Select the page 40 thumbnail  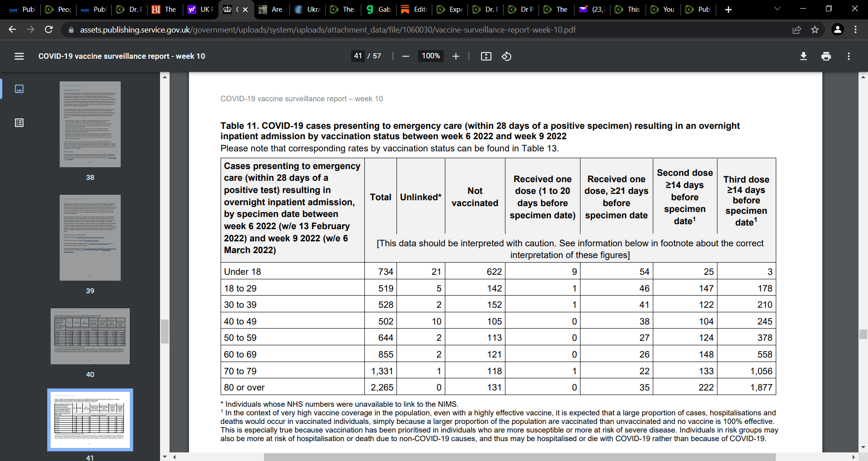(x=90, y=336)
